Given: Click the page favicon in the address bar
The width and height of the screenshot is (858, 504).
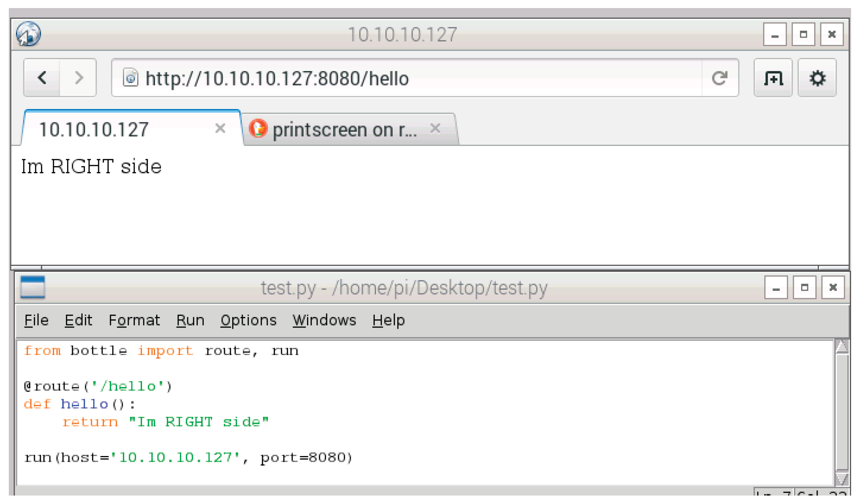Looking at the screenshot, I should click(x=131, y=78).
